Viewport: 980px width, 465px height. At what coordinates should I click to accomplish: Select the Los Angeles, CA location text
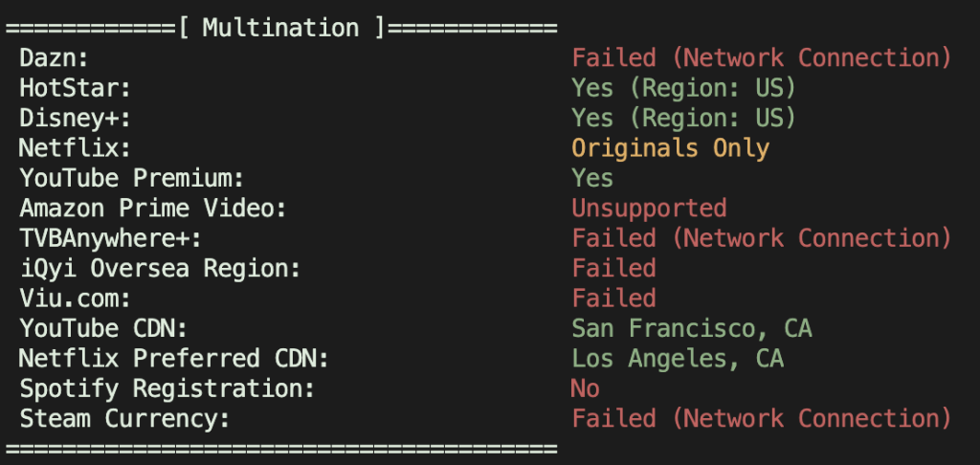point(678,358)
